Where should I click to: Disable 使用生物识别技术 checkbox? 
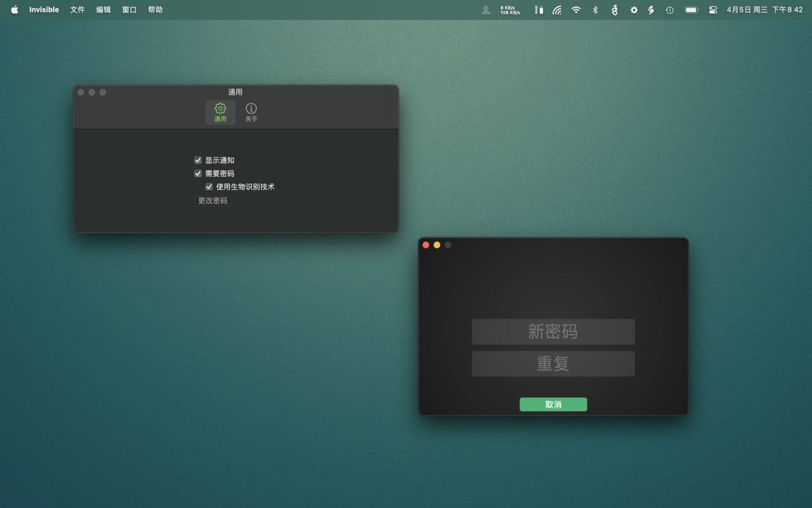click(209, 187)
